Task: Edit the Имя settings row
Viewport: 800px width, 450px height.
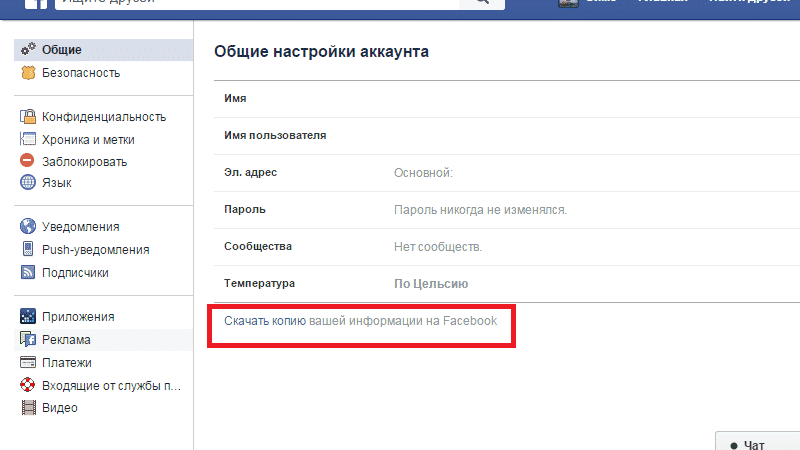Action: 507,98
